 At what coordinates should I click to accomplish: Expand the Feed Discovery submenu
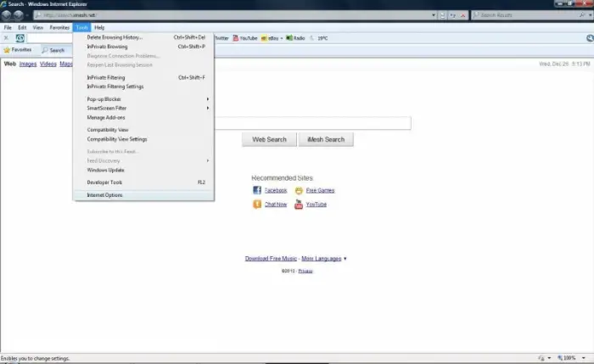(208, 161)
